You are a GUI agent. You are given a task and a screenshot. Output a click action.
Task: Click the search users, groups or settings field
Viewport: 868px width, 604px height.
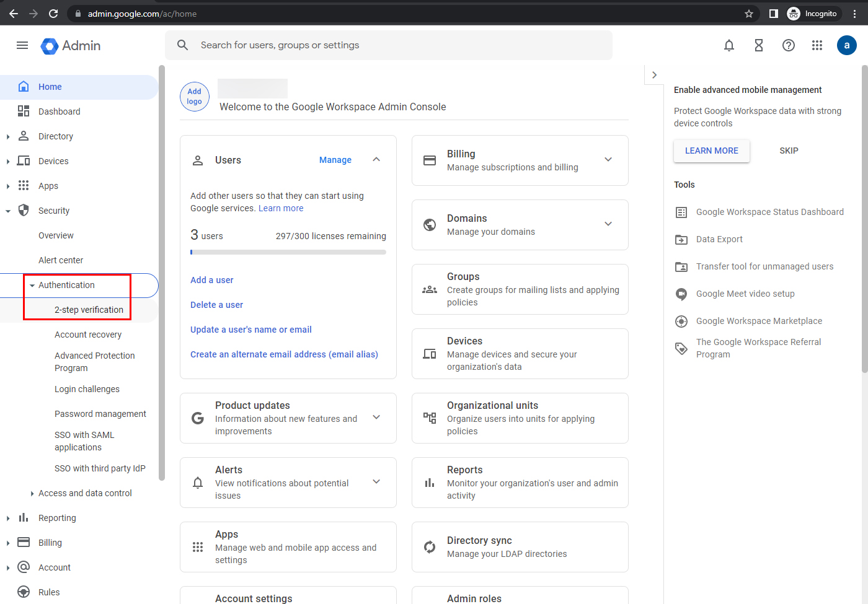pyautogui.click(x=397, y=45)
